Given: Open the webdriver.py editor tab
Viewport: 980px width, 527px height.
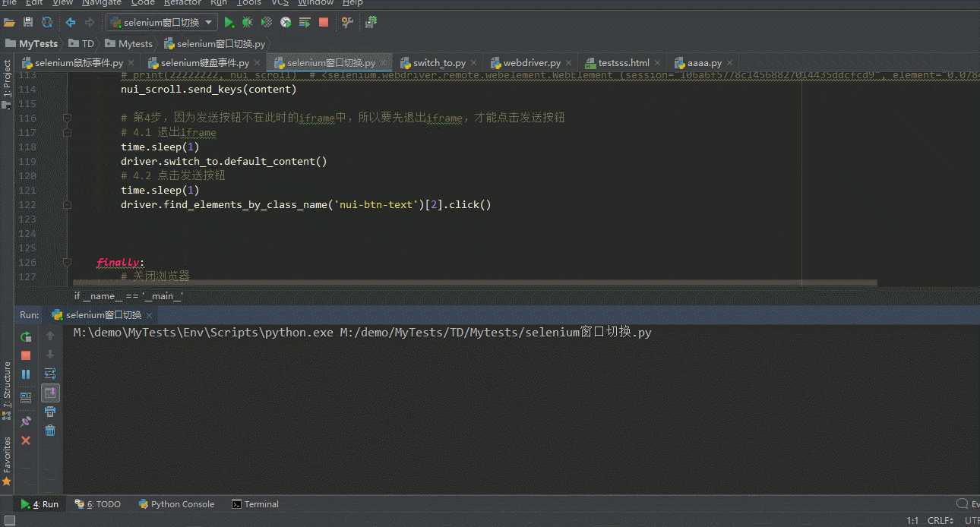Looking at the screenshot, I should tap(532, 63).
